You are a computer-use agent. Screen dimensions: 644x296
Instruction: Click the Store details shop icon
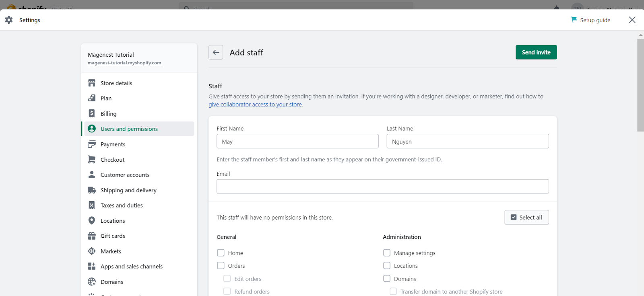(x=92, y=83)
